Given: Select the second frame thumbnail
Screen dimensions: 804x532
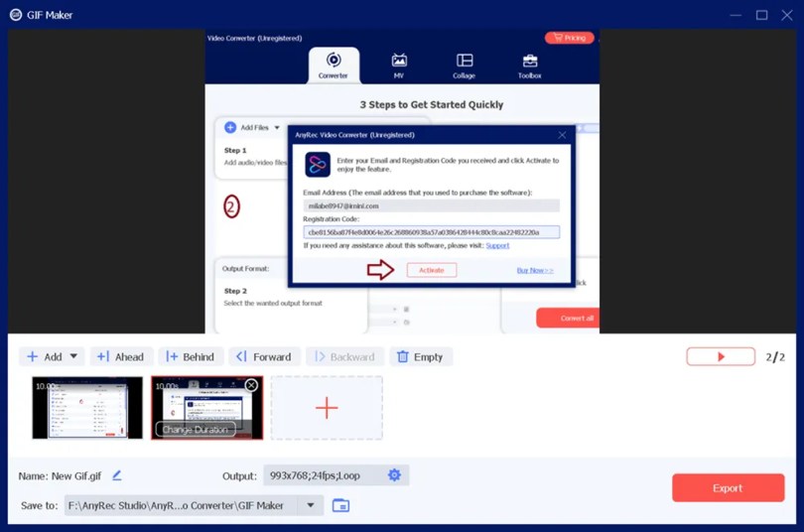Looking at the screenshot, I should click(x=207, y=408).
